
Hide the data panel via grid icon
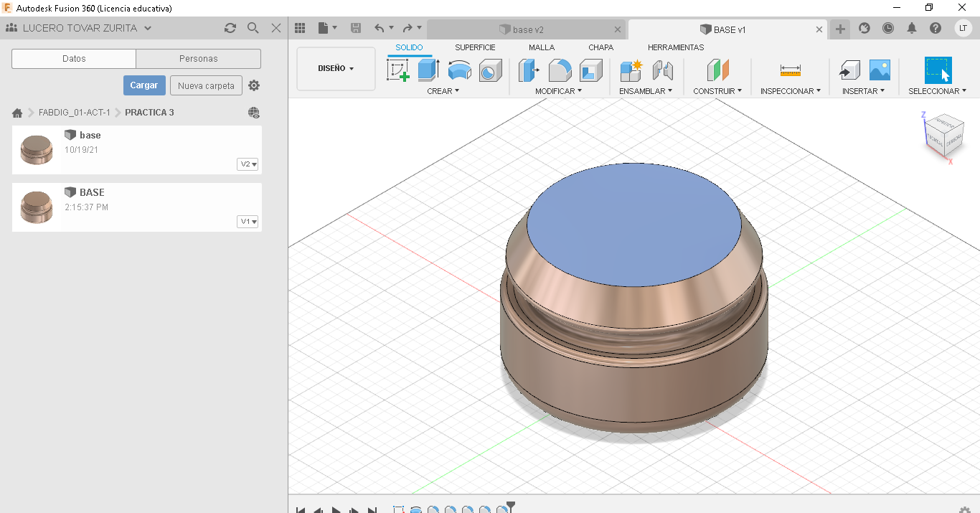coord(301,28)
